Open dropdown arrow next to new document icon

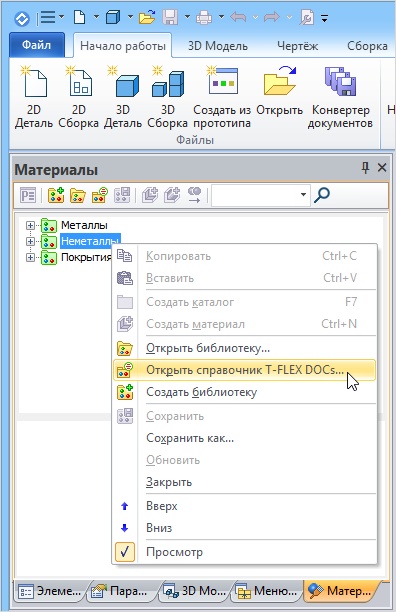pyautogui.click(x=96, y=17)
